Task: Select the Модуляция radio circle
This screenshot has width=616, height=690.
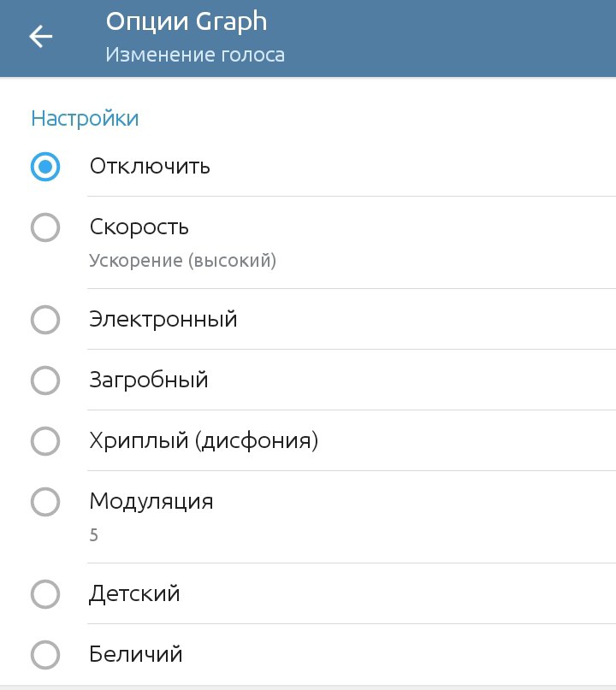Action: click(45, 502)
